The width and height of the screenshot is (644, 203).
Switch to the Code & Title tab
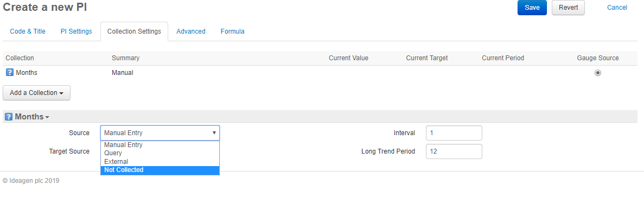[28, 31]
